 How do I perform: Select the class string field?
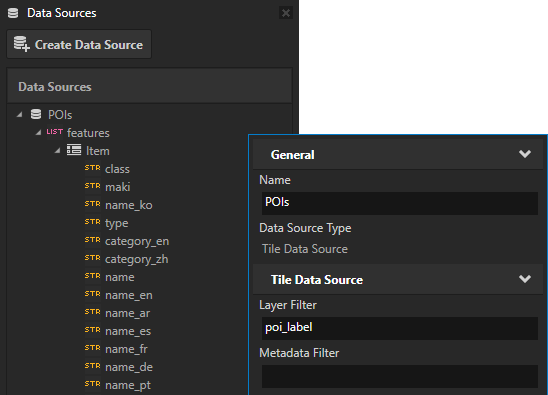point(117,169)
